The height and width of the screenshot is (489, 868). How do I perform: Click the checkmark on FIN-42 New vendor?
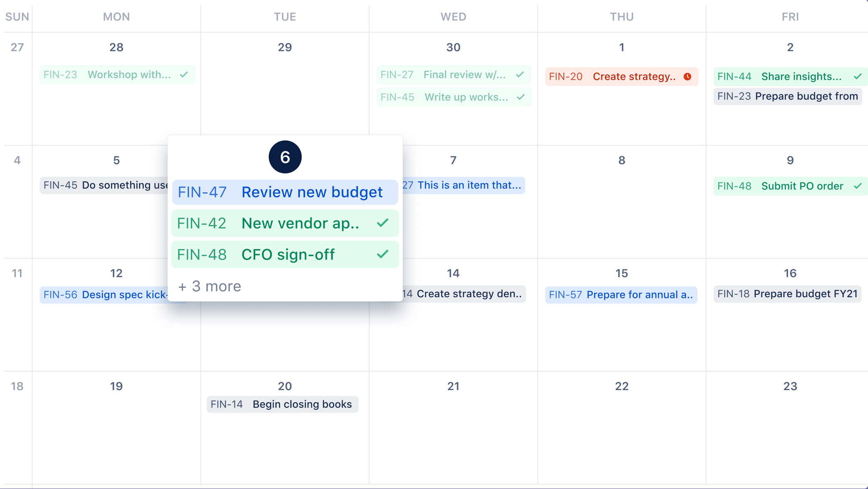pyautogui.click(x=382, y=223)
